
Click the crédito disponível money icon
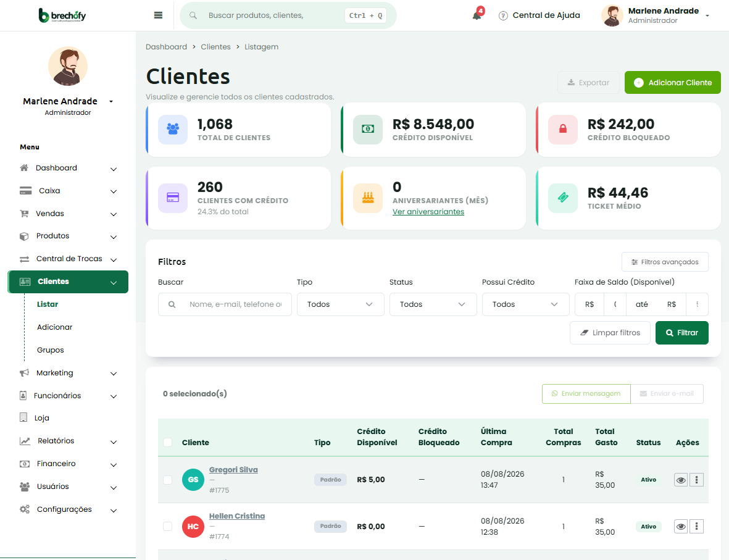coord(368,129)
